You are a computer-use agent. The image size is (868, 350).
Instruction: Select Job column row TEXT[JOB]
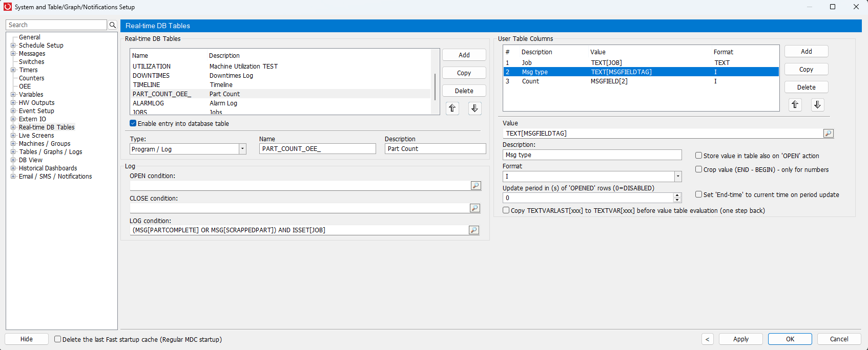641,63
